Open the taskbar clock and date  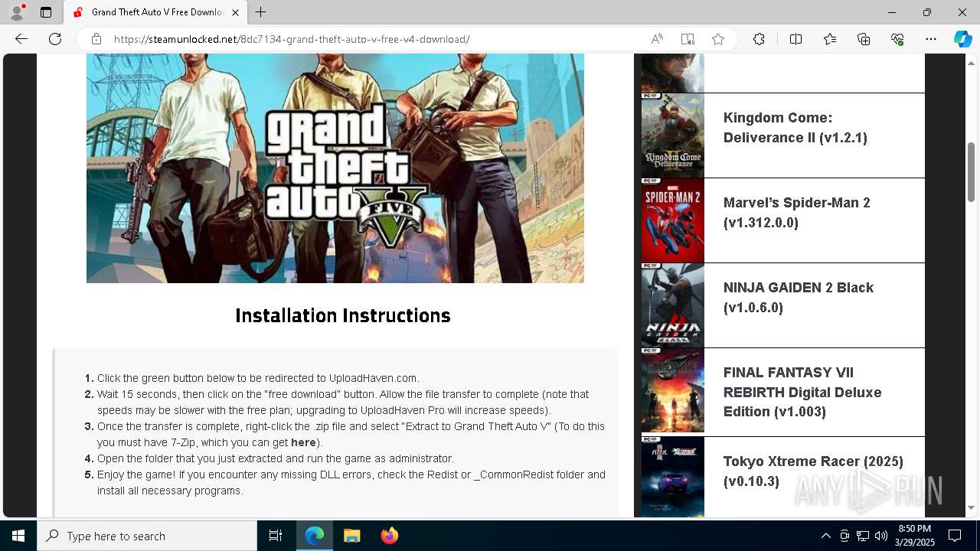point(914,536)
